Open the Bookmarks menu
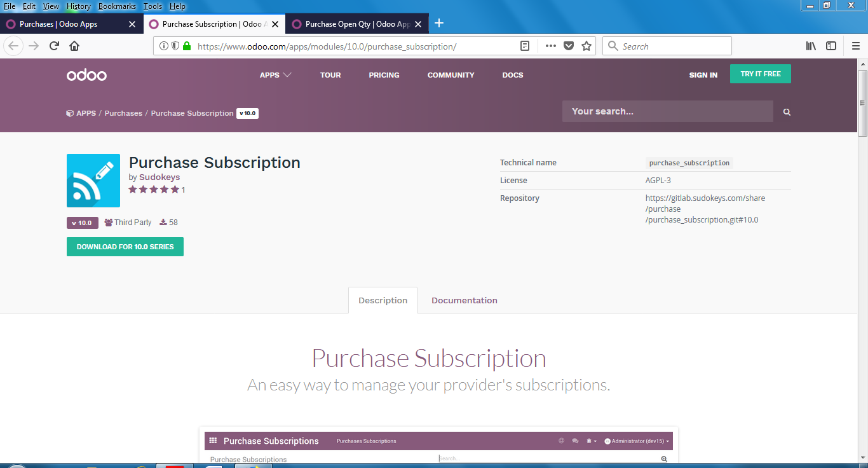 coord(117,6)
